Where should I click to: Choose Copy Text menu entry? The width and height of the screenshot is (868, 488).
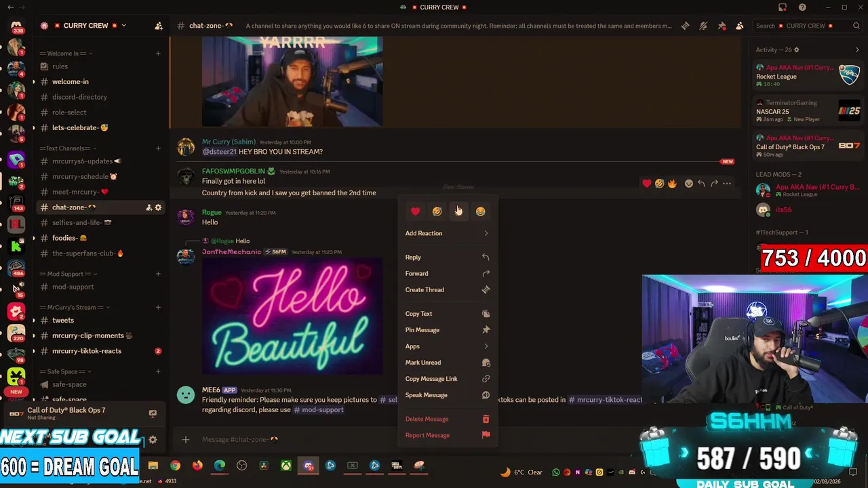pos(448,314)
